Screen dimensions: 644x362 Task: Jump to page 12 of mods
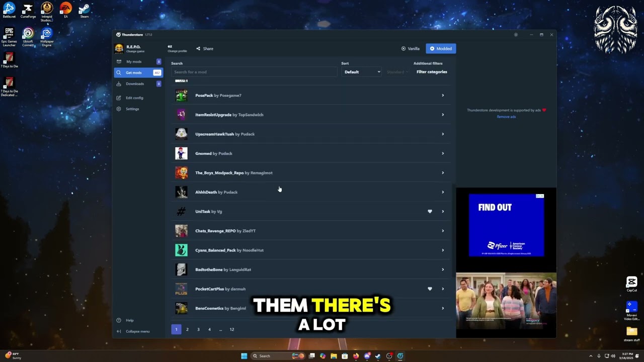click(232, 329)
